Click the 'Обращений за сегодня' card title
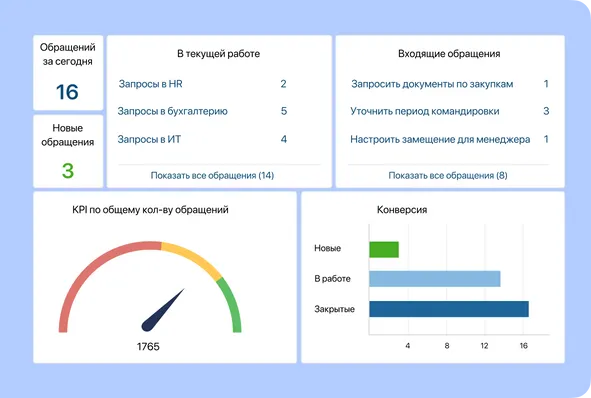This screenshot has height=398, width=591. [67, 54]
